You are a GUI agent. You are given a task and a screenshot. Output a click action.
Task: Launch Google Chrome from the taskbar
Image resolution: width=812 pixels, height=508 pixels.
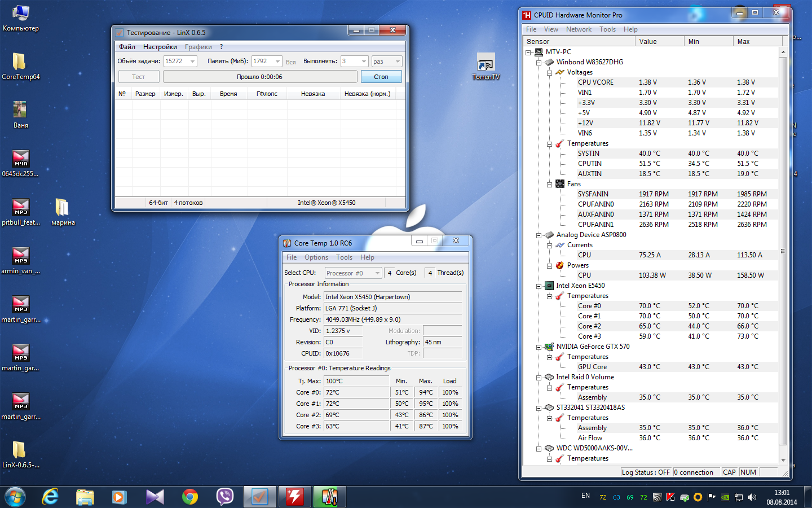click(x=190, y=497)
